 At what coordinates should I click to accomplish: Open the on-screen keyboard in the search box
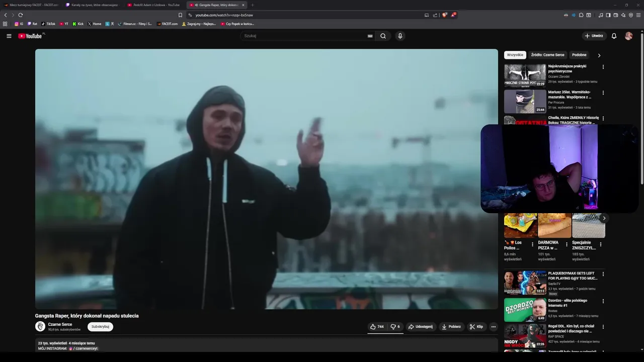click(370, 36)
